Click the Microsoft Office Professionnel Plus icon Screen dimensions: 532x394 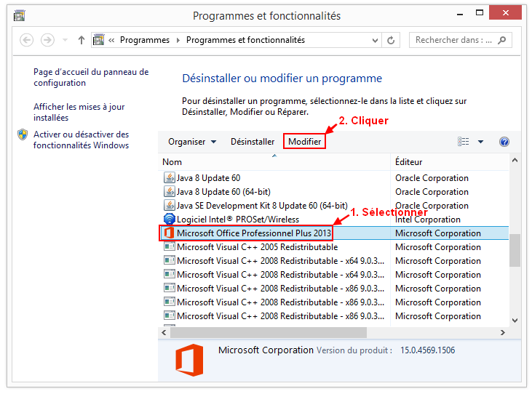[x=169, y=233]
